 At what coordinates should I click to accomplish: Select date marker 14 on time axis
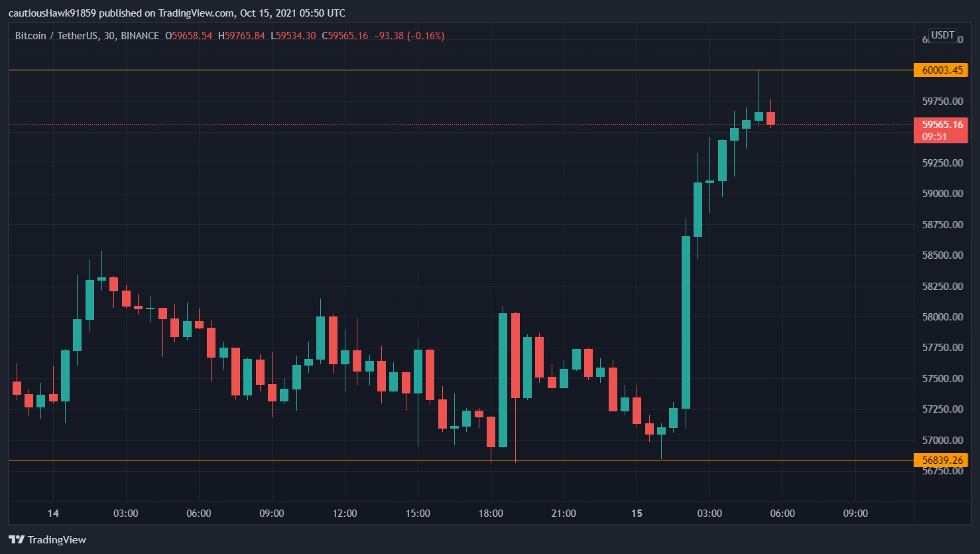[x=53, y=514]
